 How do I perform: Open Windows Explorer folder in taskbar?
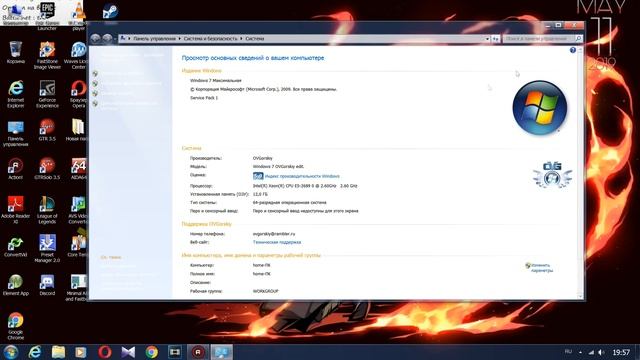tap(58, 352)
